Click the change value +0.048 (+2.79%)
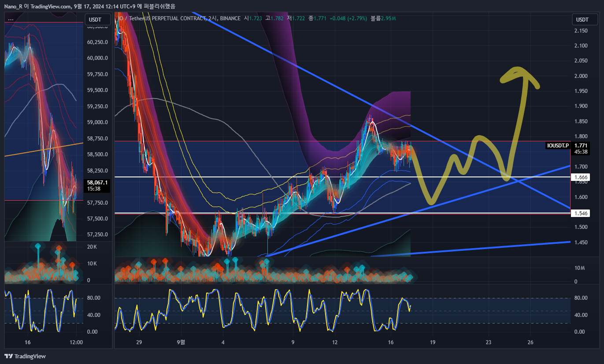The height and width of the screenshot is (364, 604). pos(348,18)
